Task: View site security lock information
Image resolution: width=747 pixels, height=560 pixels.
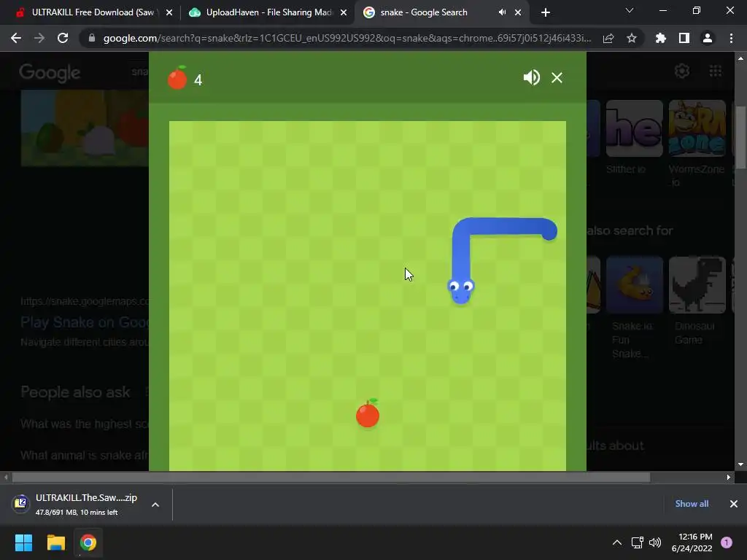Action: pyautogui.click(x=92, y=38)
